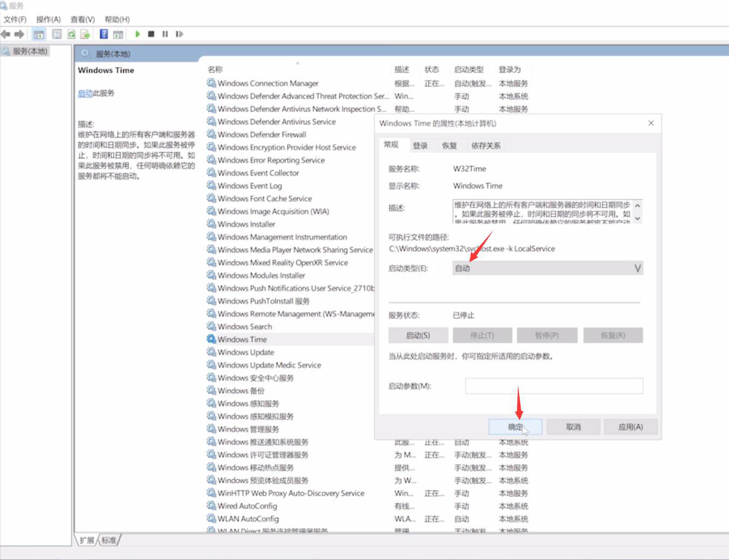The image size is (729, 560).
Task: Sort the list by the 名称 column header
Action: [215, 70]
